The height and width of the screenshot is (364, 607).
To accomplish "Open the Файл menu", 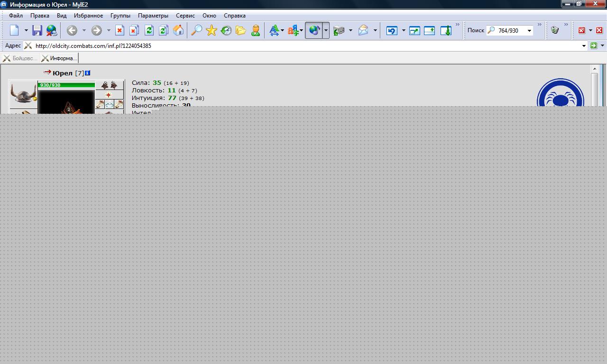I will pos(16,15).
